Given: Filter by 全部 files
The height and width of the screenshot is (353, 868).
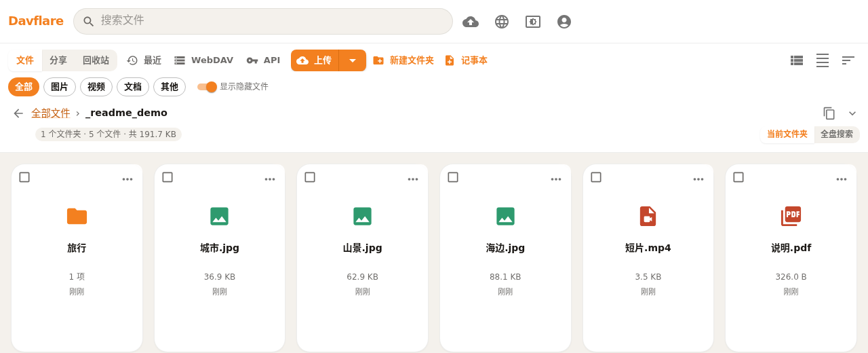Looking at the screenshot, I should [x=24, y=87].
